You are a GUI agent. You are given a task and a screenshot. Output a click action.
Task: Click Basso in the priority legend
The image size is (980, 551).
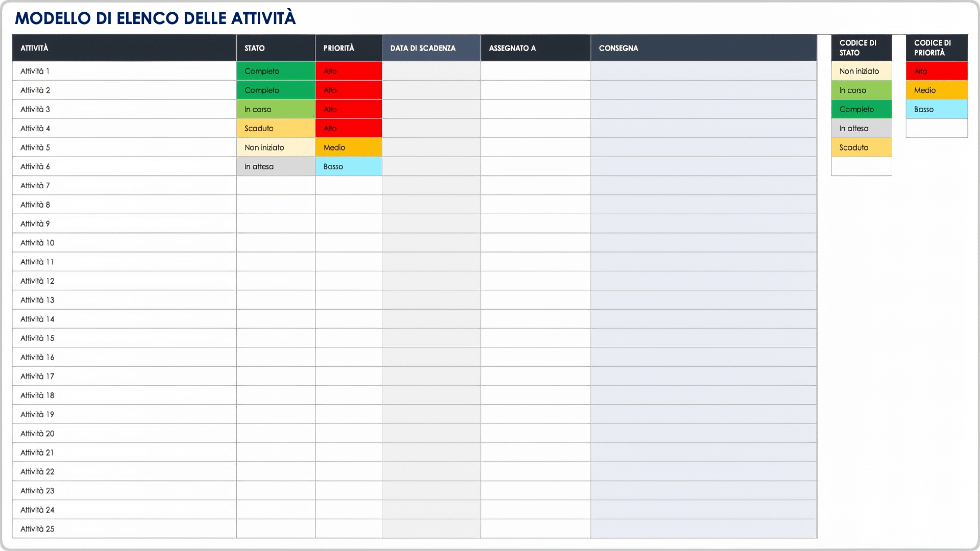coord(937,109)
